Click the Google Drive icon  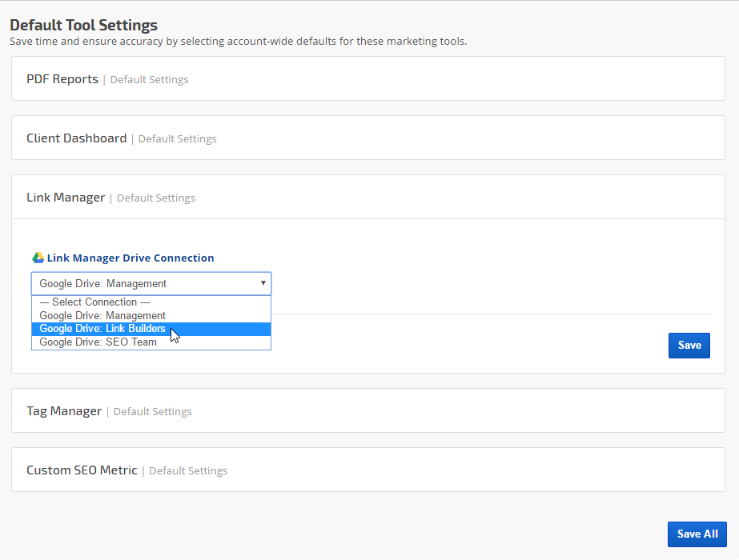pyautogui.click(x=38, y=258)
